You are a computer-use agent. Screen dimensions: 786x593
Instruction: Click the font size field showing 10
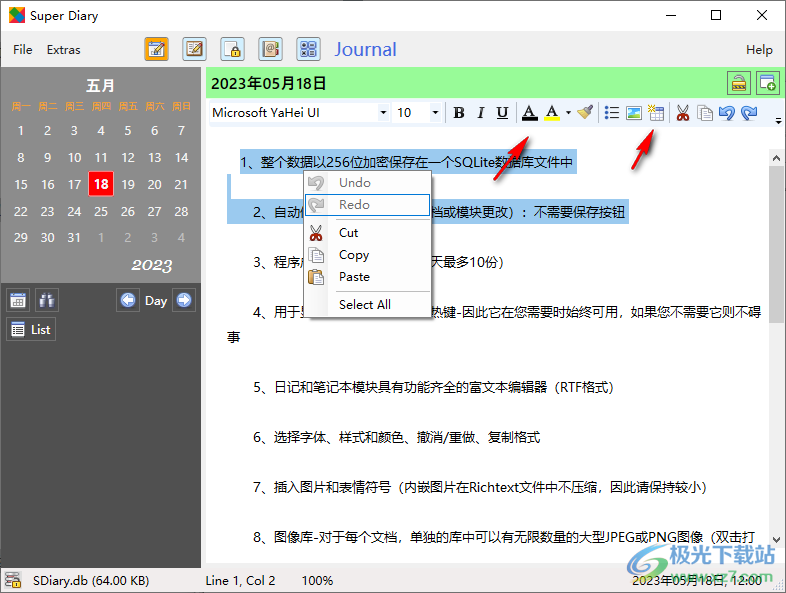[x=412, y=113]
